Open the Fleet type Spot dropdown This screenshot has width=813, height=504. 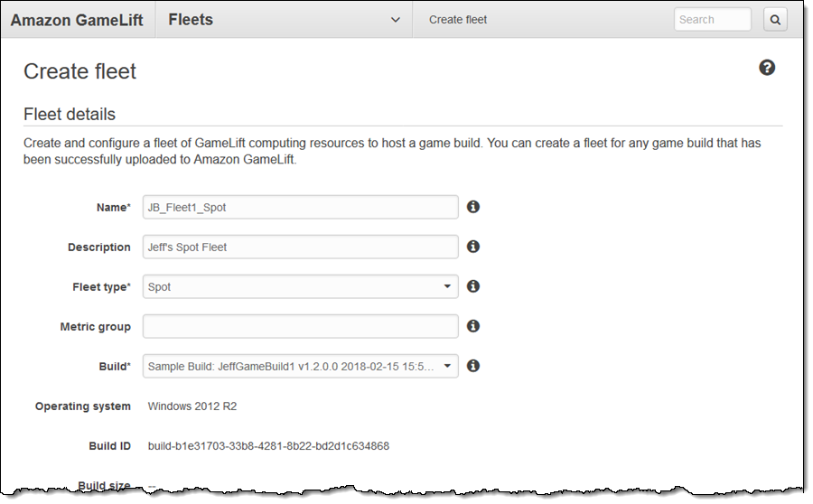pyautogui.click(x=300, y=286)
